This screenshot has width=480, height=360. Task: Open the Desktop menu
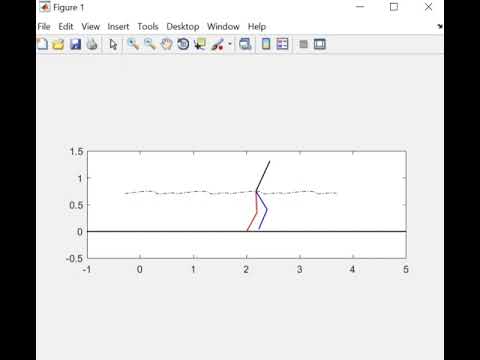183,27
